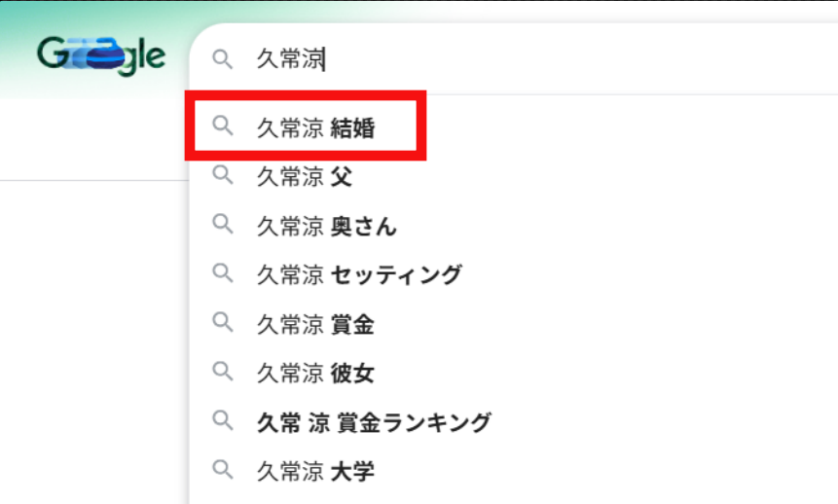Select the 久常涼 セッティング suggestion
The height and width of the screenshot is (504, 838).
[359, 275]
